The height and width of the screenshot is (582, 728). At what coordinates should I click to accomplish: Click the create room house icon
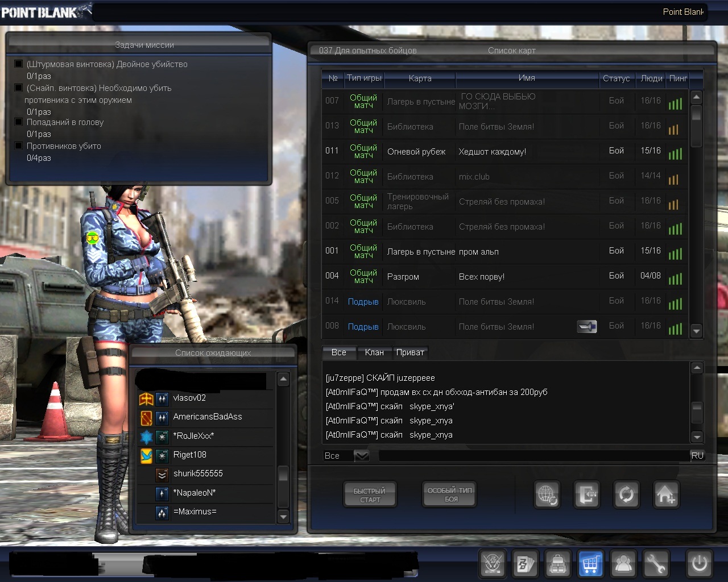(x=665, y=494)
